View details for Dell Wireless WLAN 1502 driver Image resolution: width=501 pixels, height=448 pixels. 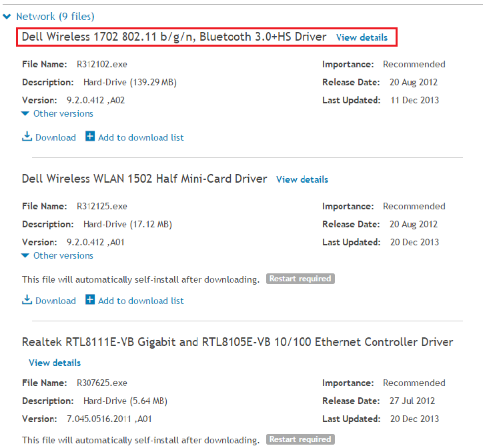pos(302,179)
